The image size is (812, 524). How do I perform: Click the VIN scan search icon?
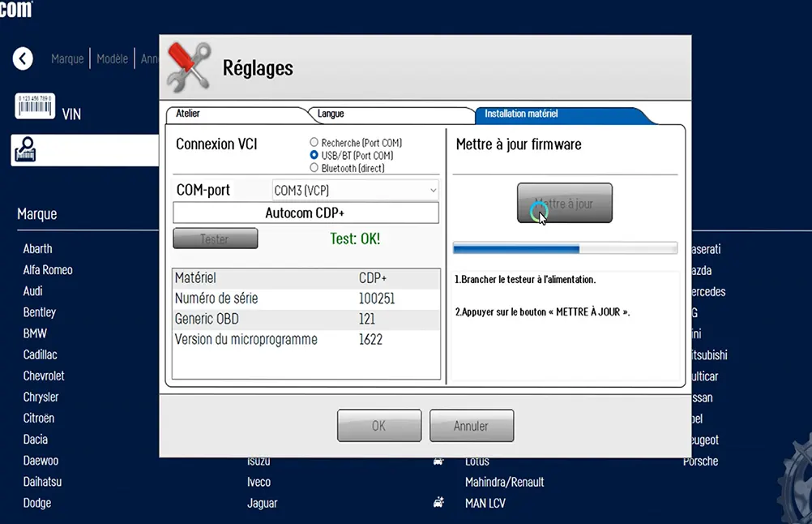(26, 149)
